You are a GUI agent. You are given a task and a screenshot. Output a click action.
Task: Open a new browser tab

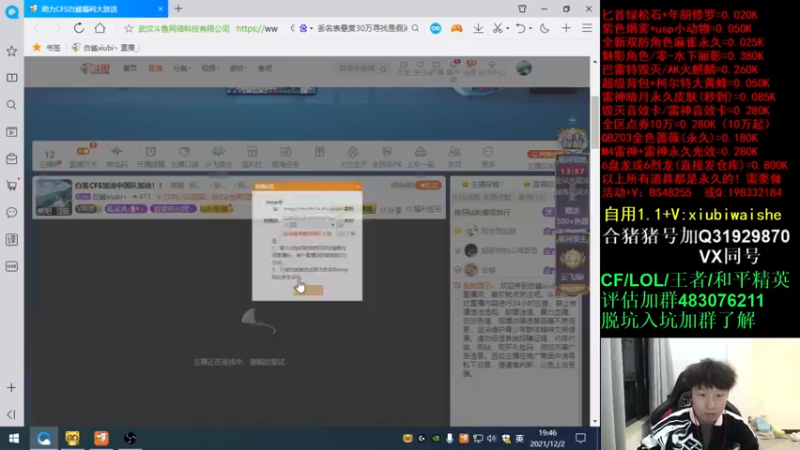coord(178,9)
